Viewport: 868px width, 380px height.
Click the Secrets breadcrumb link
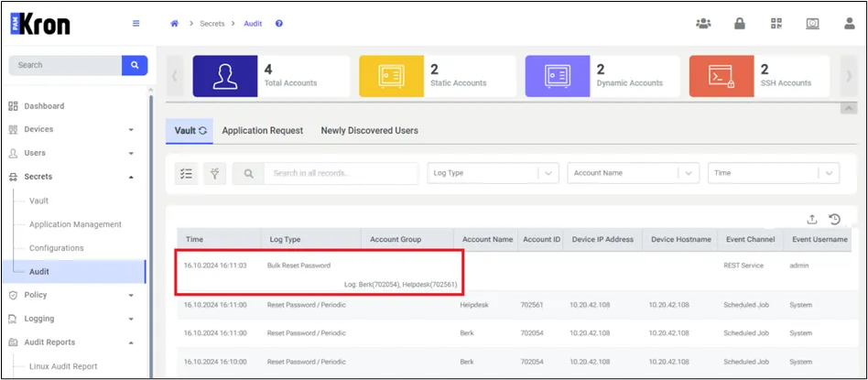click(212, 24)
